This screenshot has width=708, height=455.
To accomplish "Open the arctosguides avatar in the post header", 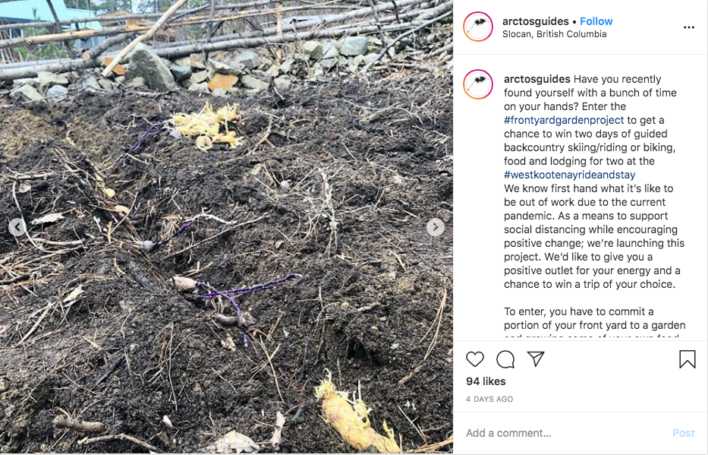I will [x=478, y=27].
